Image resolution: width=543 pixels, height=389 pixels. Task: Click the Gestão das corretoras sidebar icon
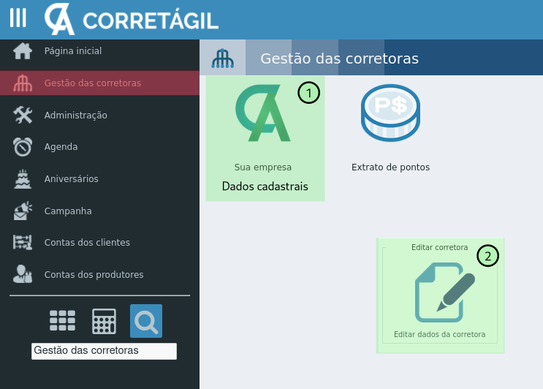coord(23,83)
